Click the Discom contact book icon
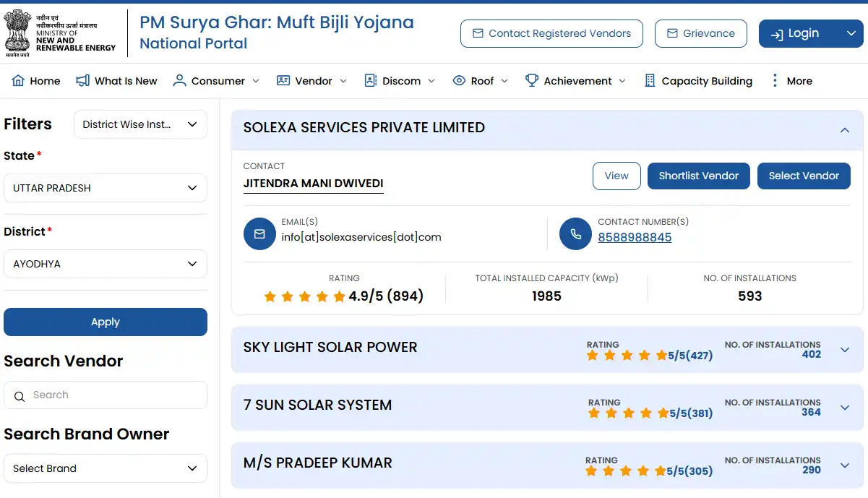Screen dimensions: 868x498 [x=370, y=80]
